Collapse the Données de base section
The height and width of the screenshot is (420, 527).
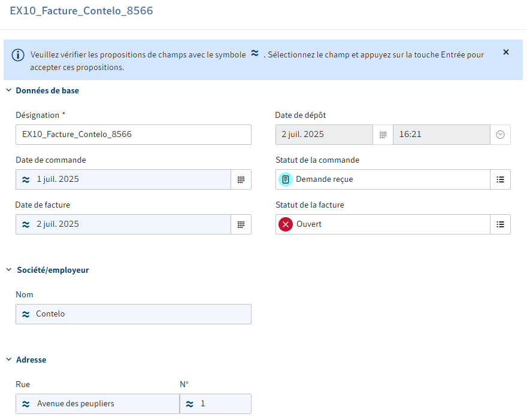pos(9,90)
